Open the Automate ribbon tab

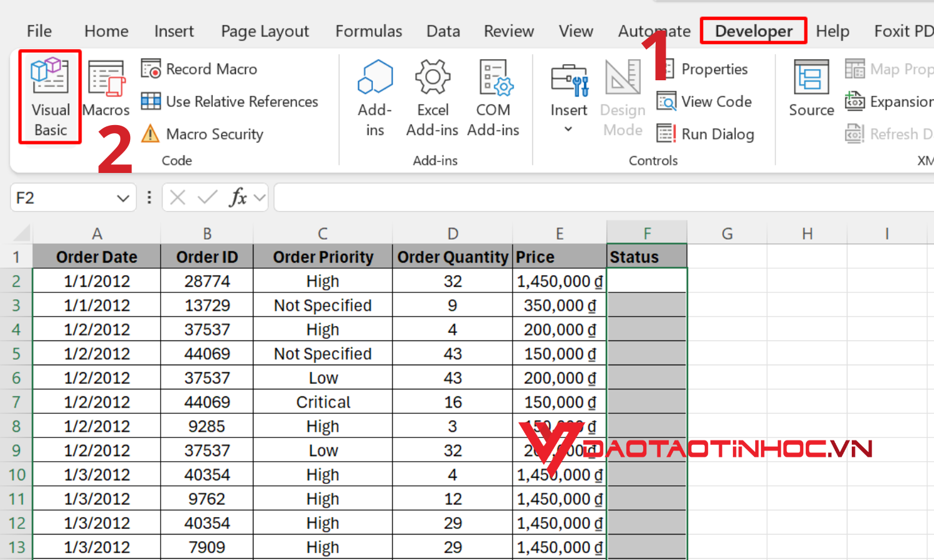coord(654,30)
